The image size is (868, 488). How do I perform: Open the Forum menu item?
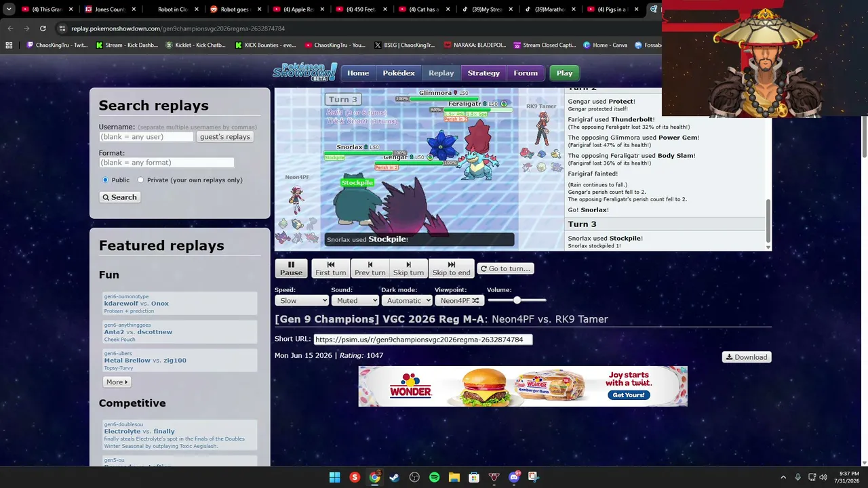click(x=526, y=73)
